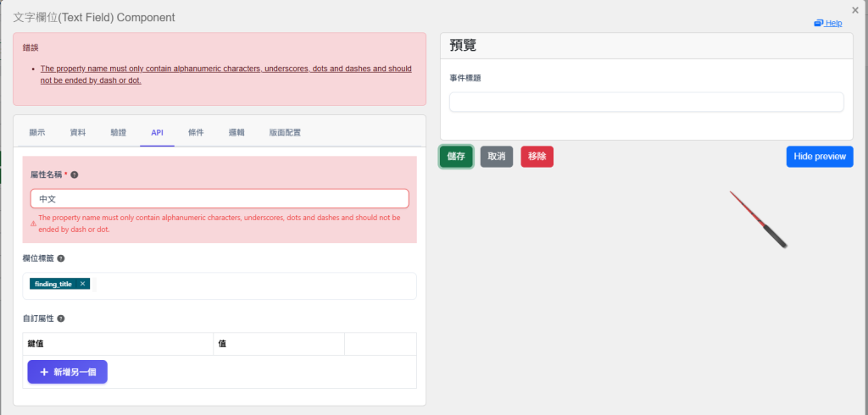Click the finding_title tag label
This screenshot has height=415, width=868.
click(x=53, y=284)
